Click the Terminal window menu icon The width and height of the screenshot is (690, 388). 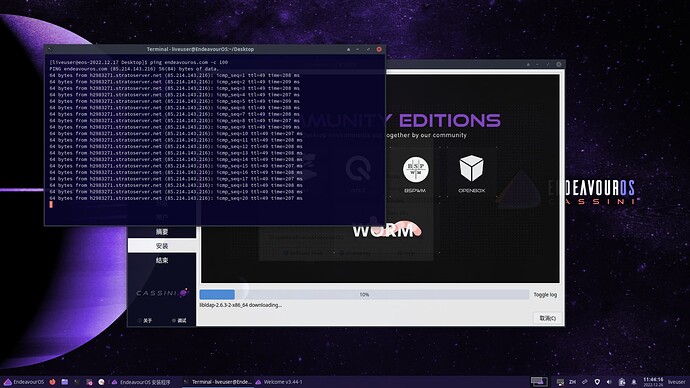50,49
